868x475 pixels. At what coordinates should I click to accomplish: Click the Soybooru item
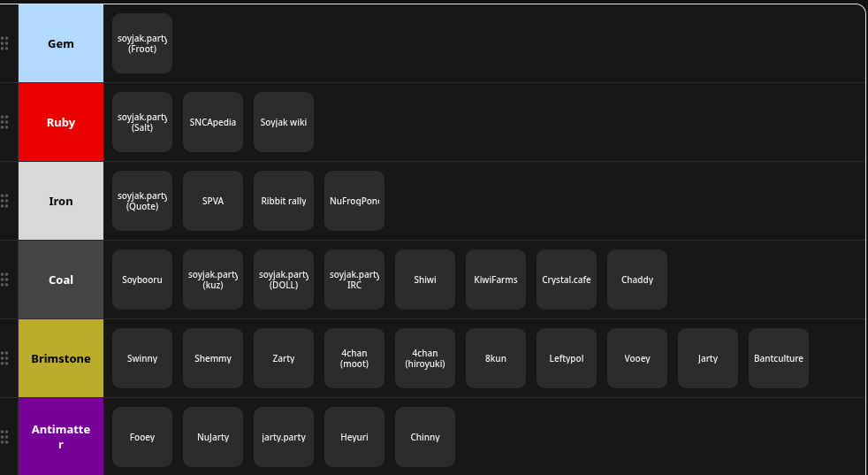point(142,280)
